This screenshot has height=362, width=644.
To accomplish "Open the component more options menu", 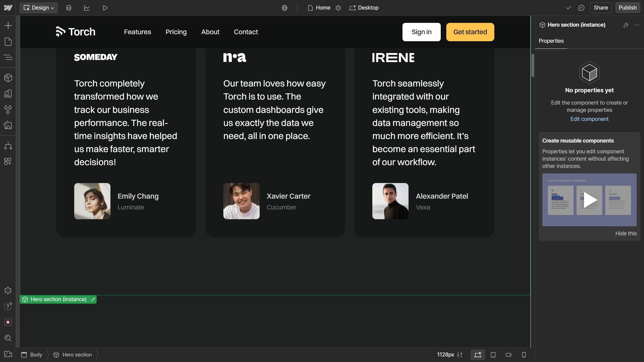I will [x=637, y=25].
